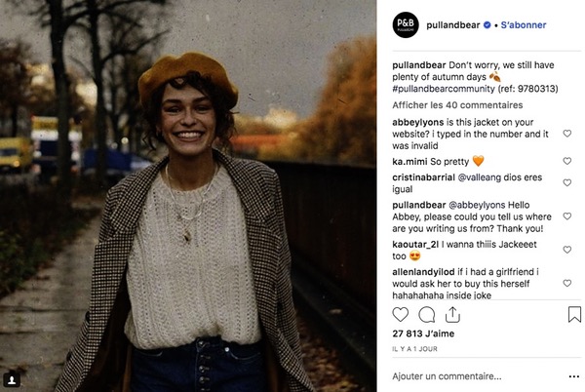585x392 pixels.
Task: Like ka.mimi's "So pretty" comment
Action: point(567,161)
